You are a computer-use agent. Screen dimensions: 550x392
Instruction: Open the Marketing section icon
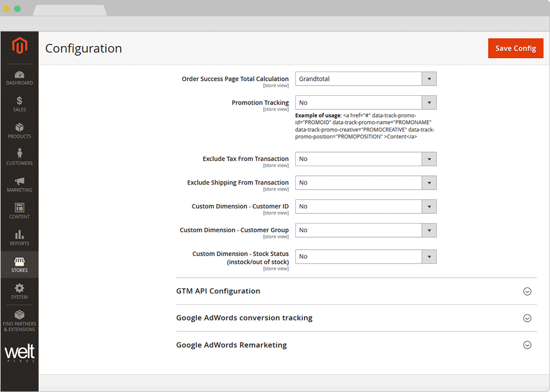[x=20, y=183]
